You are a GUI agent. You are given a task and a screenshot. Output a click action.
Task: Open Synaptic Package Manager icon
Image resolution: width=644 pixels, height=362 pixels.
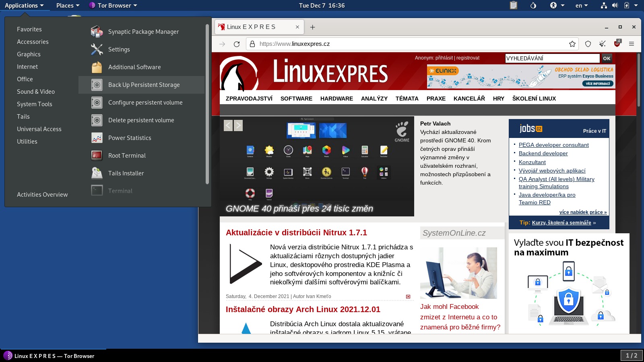pyautogui.click(x=97, y=32)
